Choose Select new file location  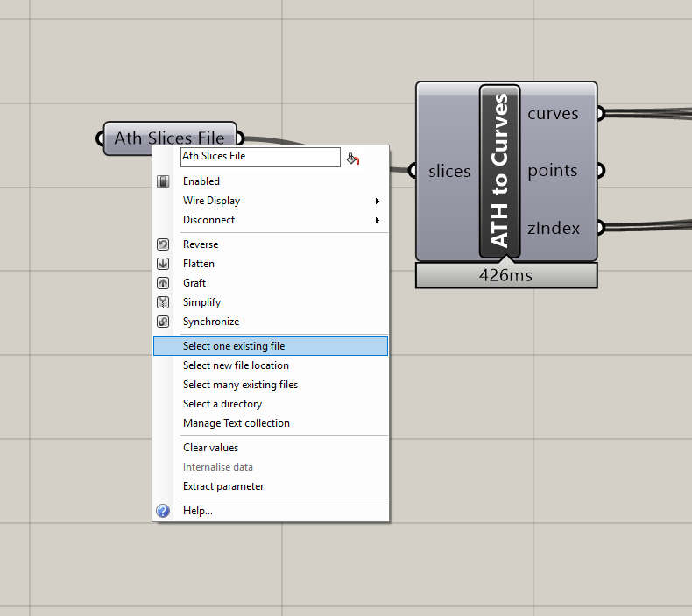(271, 365)
